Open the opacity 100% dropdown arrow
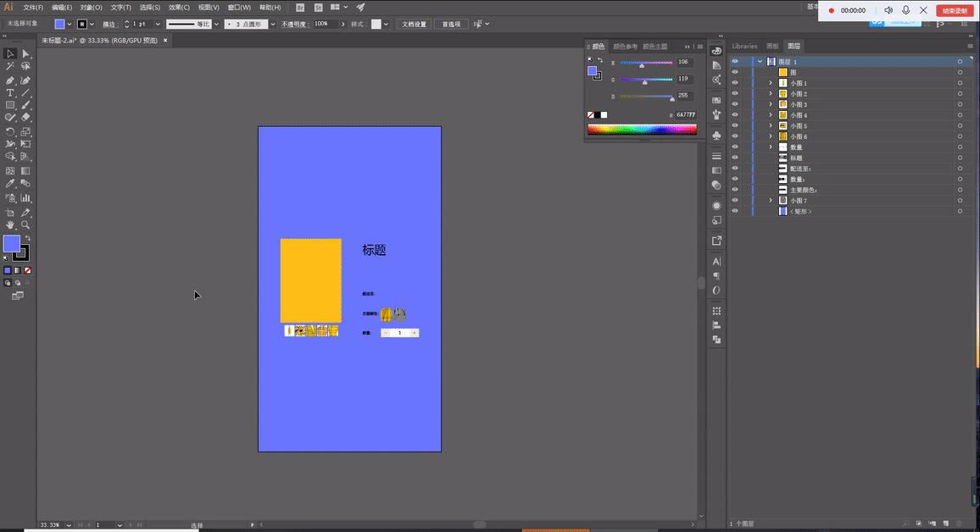Screen dimensions: 980x532 [x=344, y=25]
